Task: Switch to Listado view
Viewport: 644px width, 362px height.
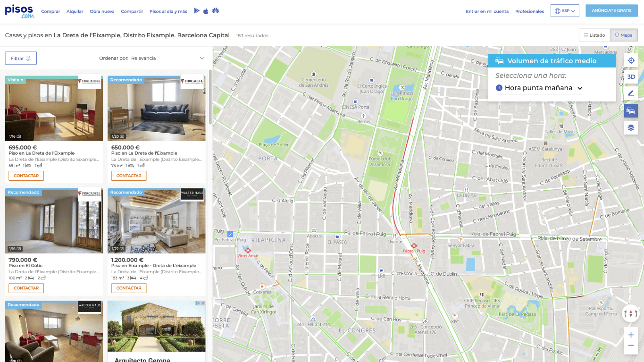Action: [594, 35]
